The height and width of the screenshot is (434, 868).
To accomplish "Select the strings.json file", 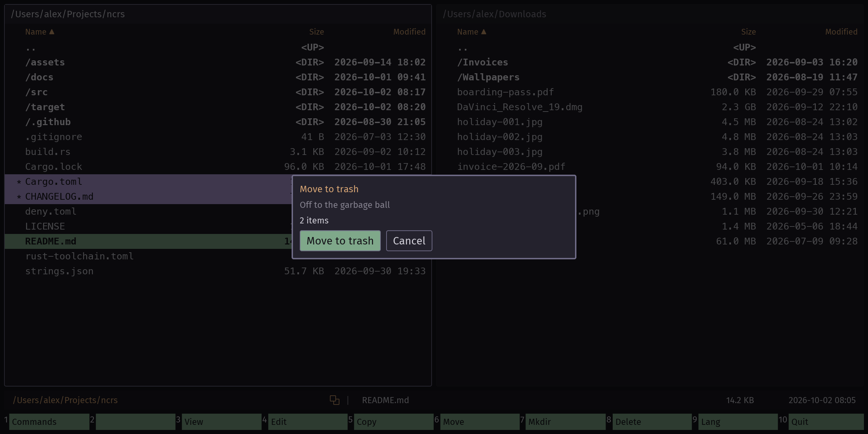I will tap(218, 271).
